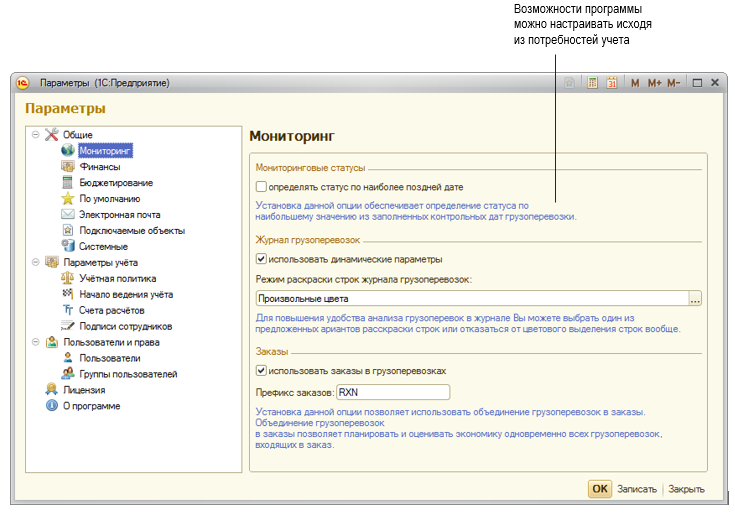Image resolution: width=735 pixels, height=513 pixels.
Task: Select По умолчанию in the tree
Action: tap(110, 199)
